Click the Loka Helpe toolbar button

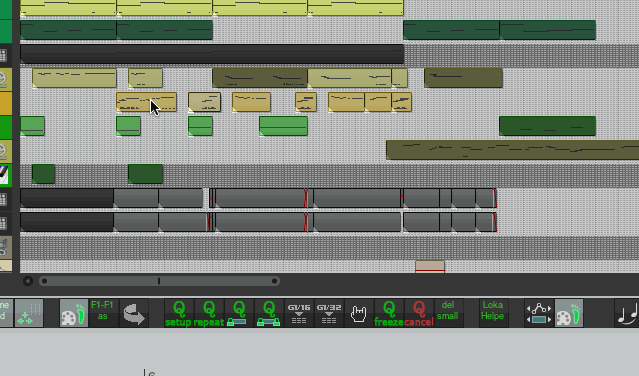click(x=494, y=313)
